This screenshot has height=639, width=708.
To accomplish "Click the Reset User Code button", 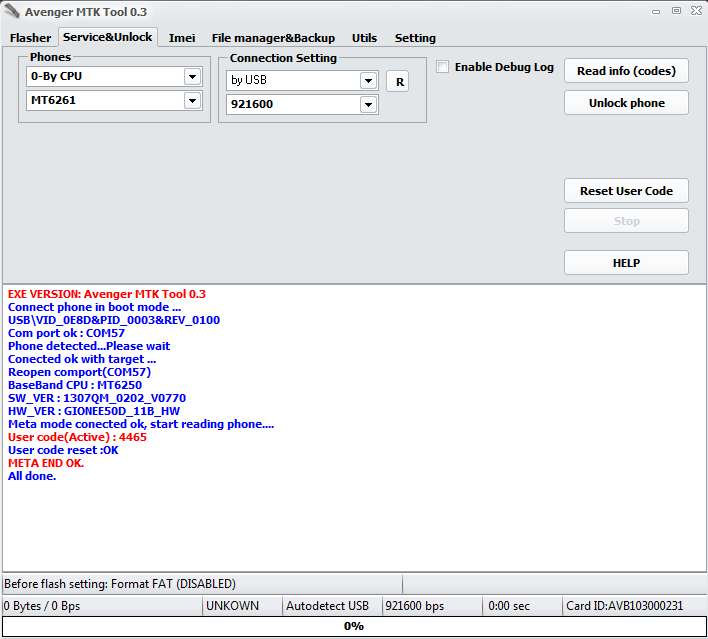I will tap(626, 191).
